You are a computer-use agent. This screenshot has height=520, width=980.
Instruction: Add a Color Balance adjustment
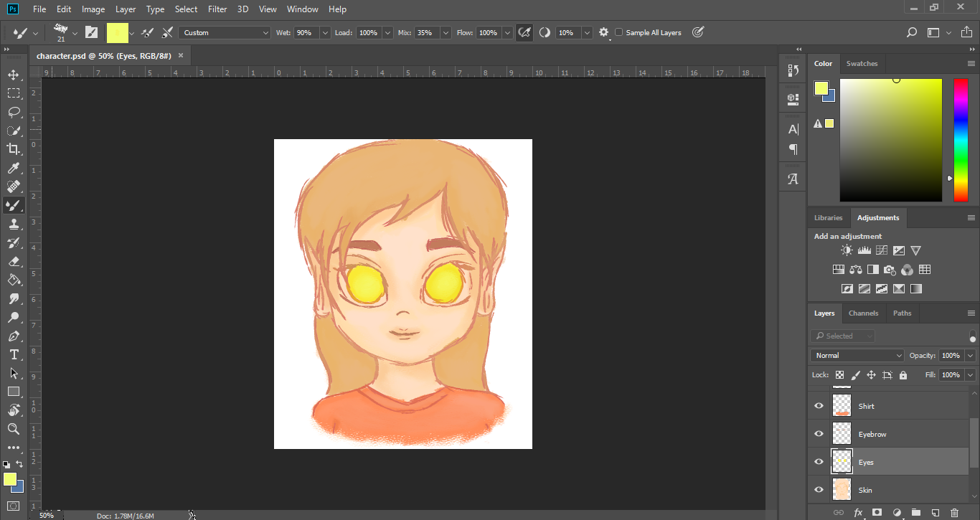[x=855, y=270]
